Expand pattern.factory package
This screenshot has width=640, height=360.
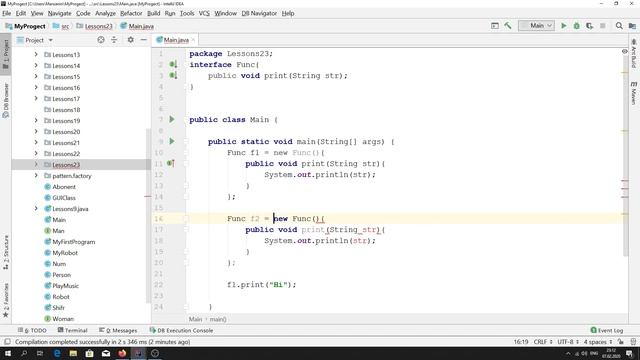pos(36,176)
